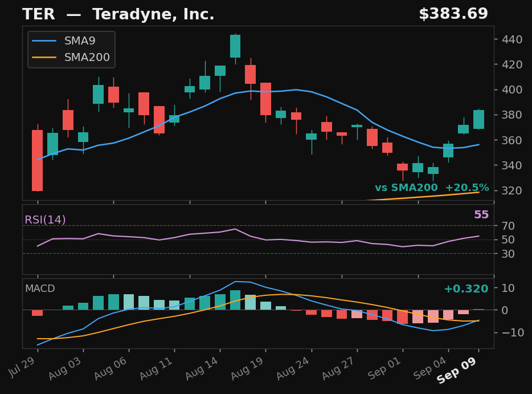Click the blue SMA9 legend line swatch
532x394 pixels.
click(x=44, y=40)
